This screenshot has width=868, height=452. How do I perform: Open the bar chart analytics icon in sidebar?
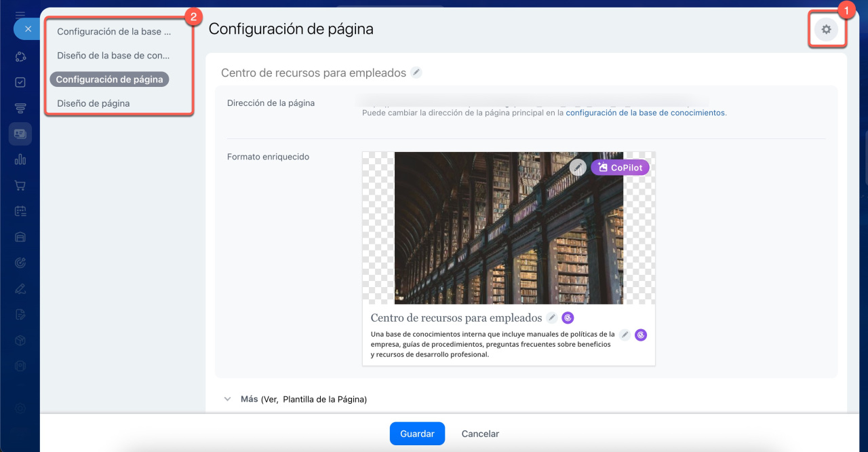click(20, 159)
